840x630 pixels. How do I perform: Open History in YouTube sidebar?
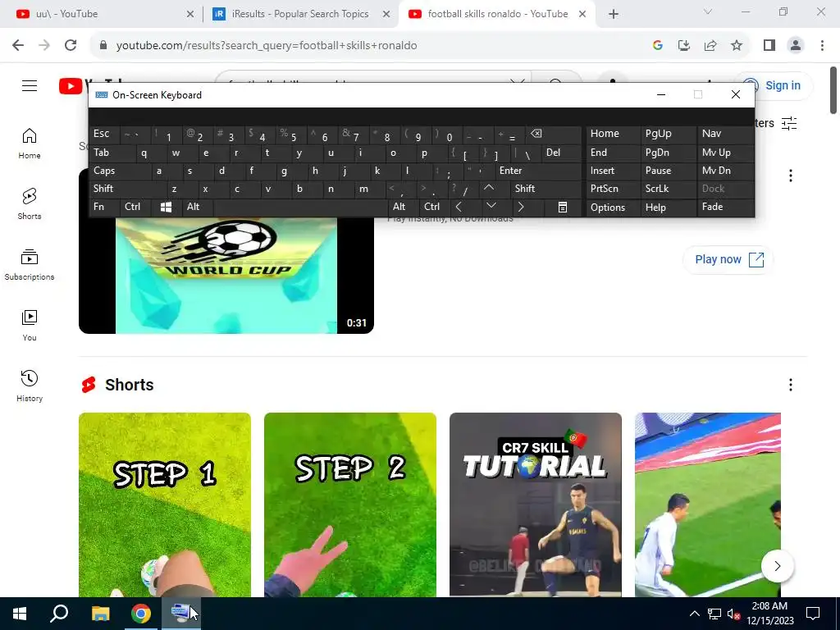pos(30,386)
